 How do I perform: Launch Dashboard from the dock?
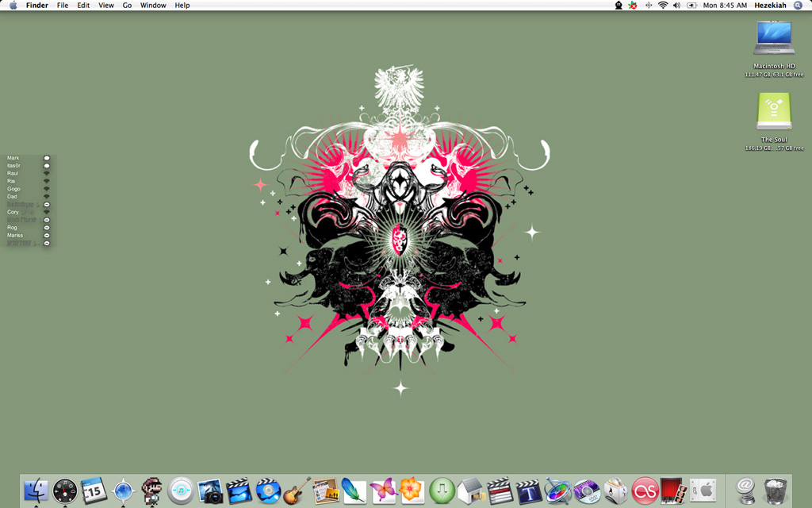coord(65,491)
